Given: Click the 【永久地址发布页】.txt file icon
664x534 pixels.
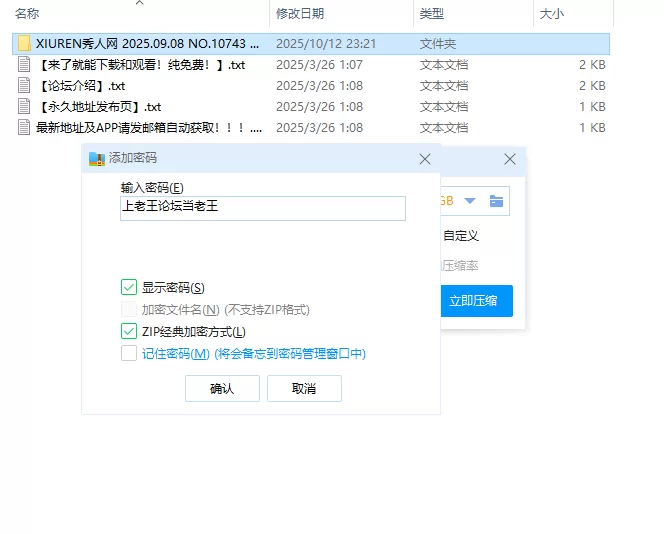Looking at the screenshot, I should pos(24,106).
